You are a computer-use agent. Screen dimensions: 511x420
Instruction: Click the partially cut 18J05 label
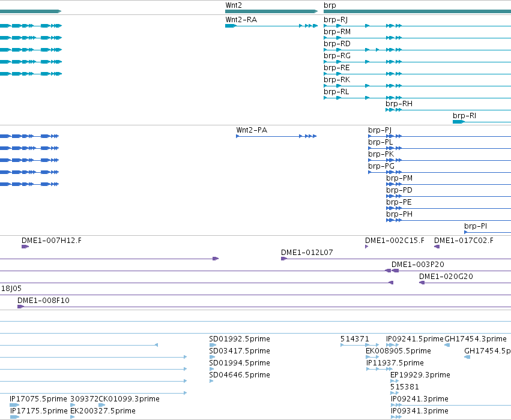11,289
